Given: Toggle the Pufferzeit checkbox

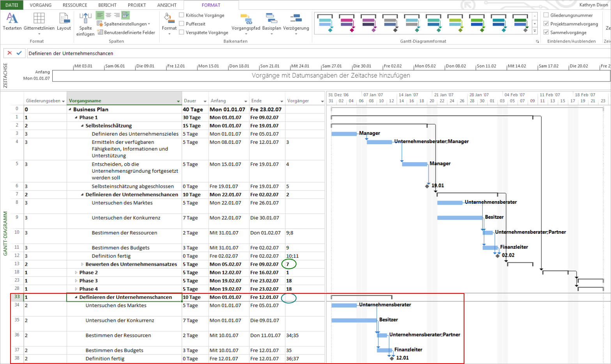Looking at the screenshot, I should pyautogui.click(x=182, y=24).
